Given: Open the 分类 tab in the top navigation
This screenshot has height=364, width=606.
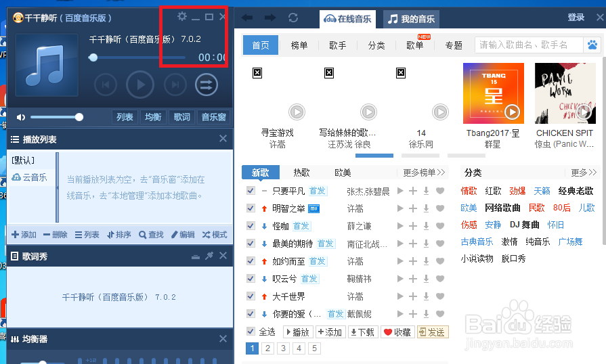Looking at the screenshot, I should tap(376, 45).
